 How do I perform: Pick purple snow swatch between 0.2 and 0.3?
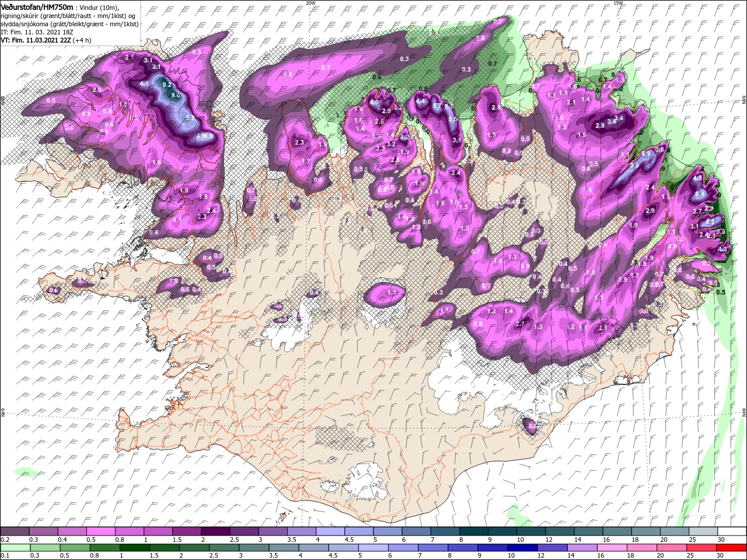pos(16,531)
